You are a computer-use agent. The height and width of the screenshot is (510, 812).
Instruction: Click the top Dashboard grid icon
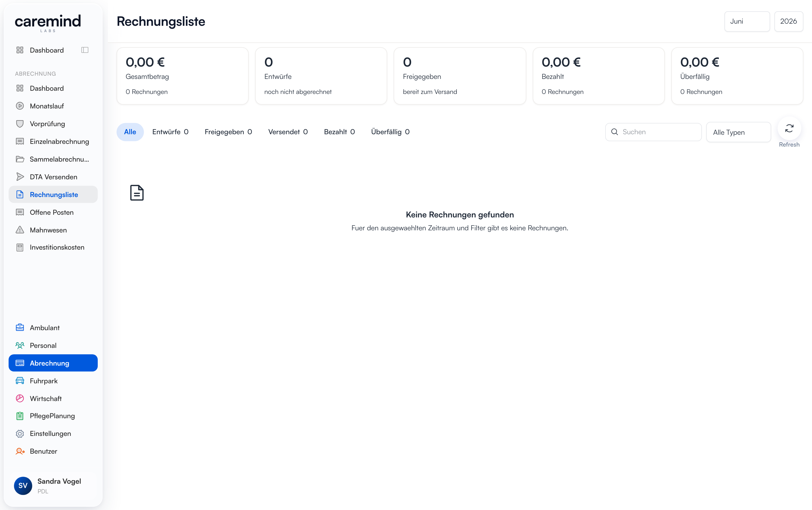pos(20,50)
